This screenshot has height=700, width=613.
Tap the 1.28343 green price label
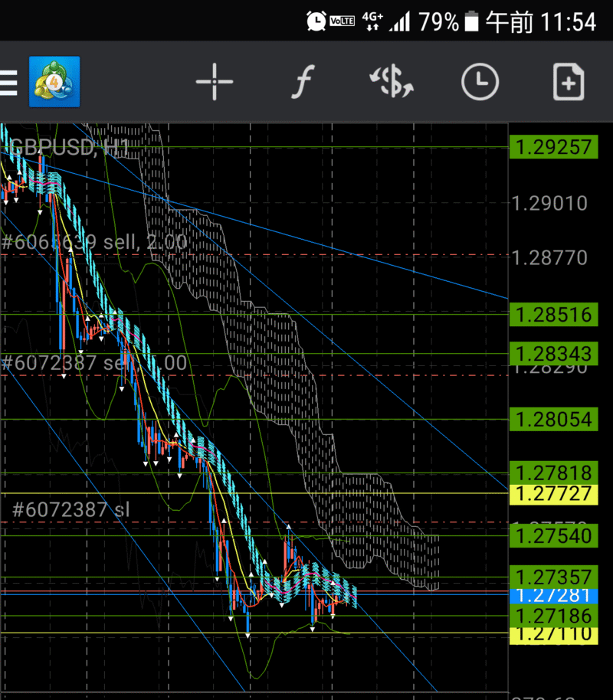pos(553,354)
